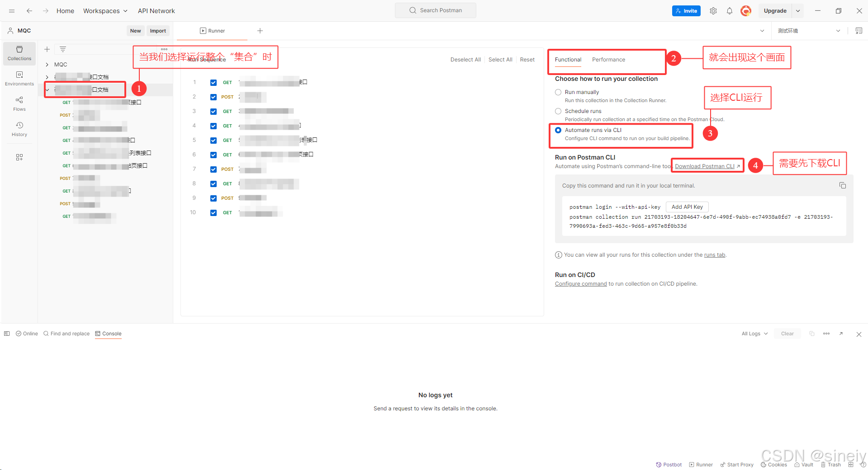Select Automate runs via CLI radio
Screen dimensions: 868x470
(558, 130)
